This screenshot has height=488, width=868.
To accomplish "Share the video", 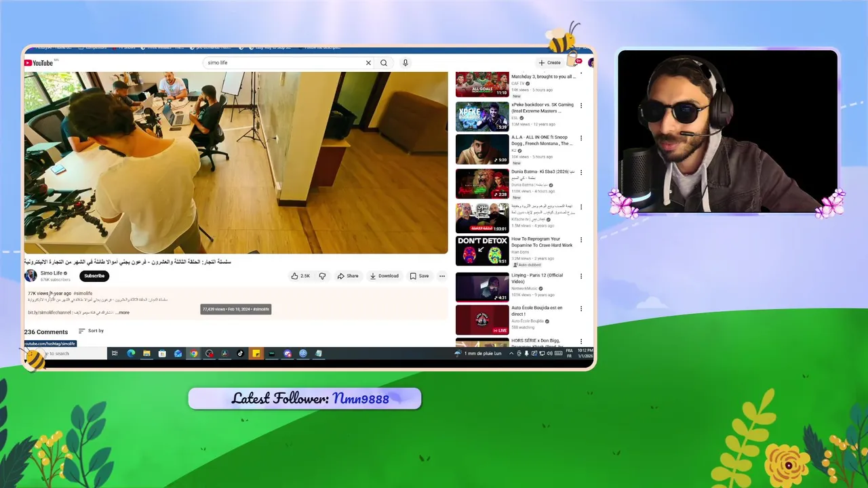I will click(x=348, y=276).
